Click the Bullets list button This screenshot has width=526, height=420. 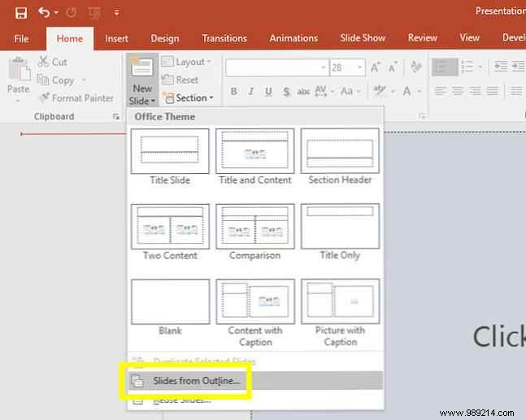[x=445, y=67]
